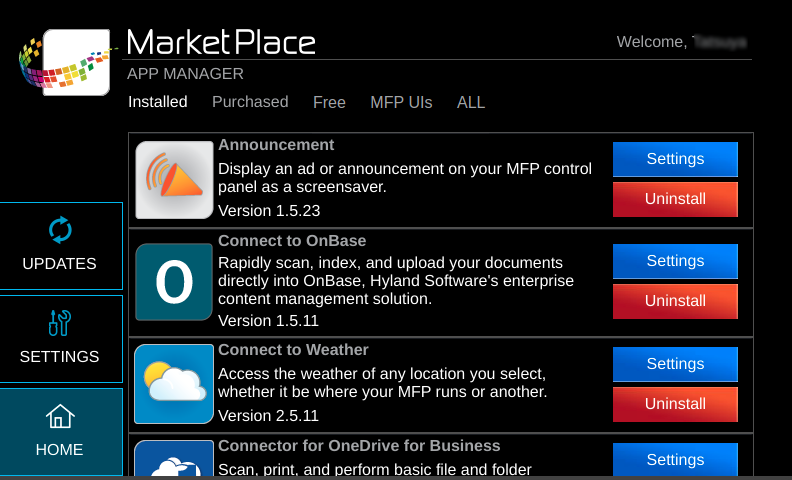Click the APP MANAGER label
792x480 pixels.
(185, 74)
